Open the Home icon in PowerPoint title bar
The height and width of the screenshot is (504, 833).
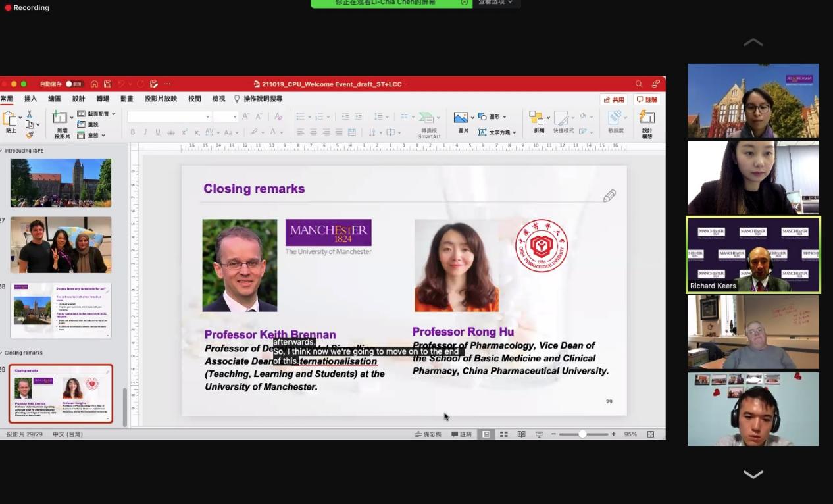click(x=95, y=84)
